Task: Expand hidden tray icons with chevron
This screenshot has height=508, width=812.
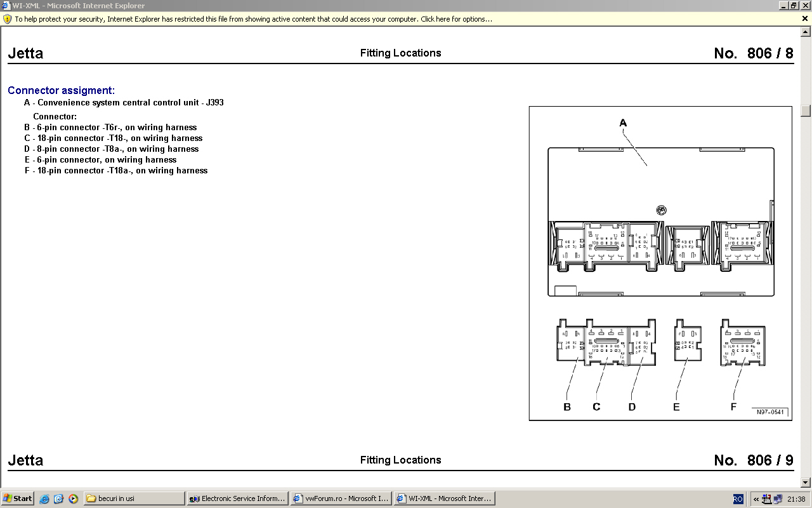Action: click(x=756, y=499)
